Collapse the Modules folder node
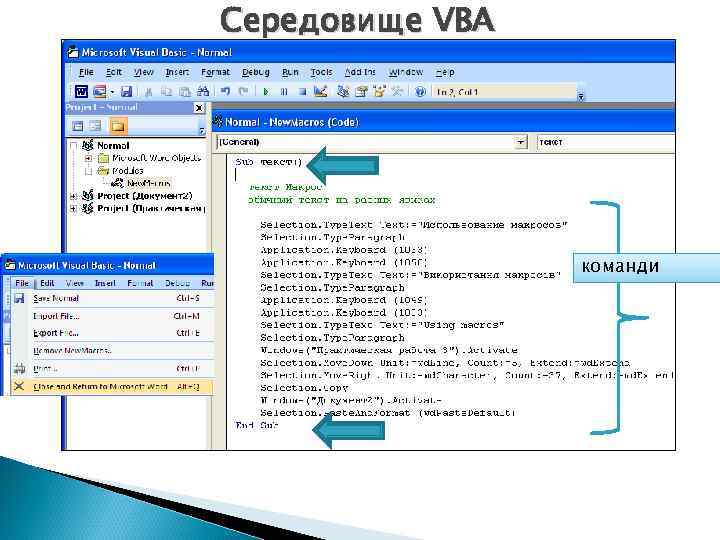Screen dimensions: 720x540 click(89, 171)
